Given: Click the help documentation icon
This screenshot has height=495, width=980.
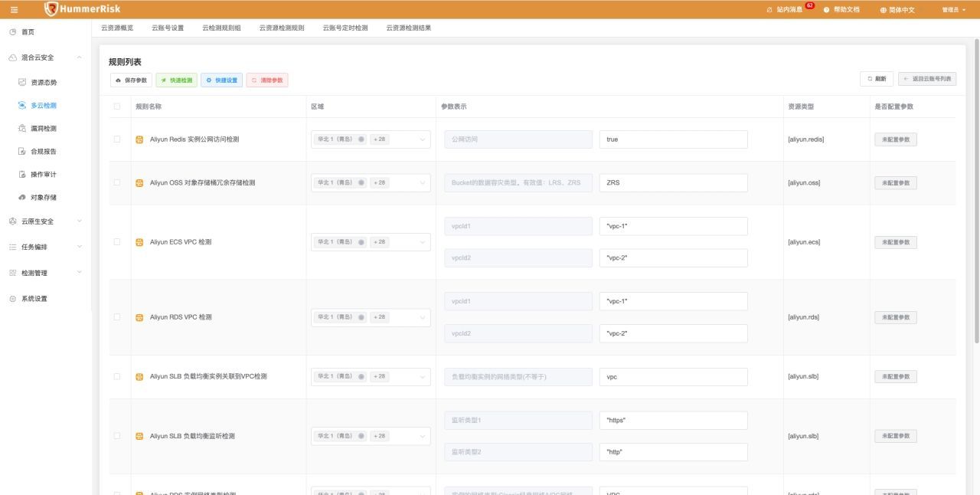Looking at the screenshot, I should click(826, 10).
